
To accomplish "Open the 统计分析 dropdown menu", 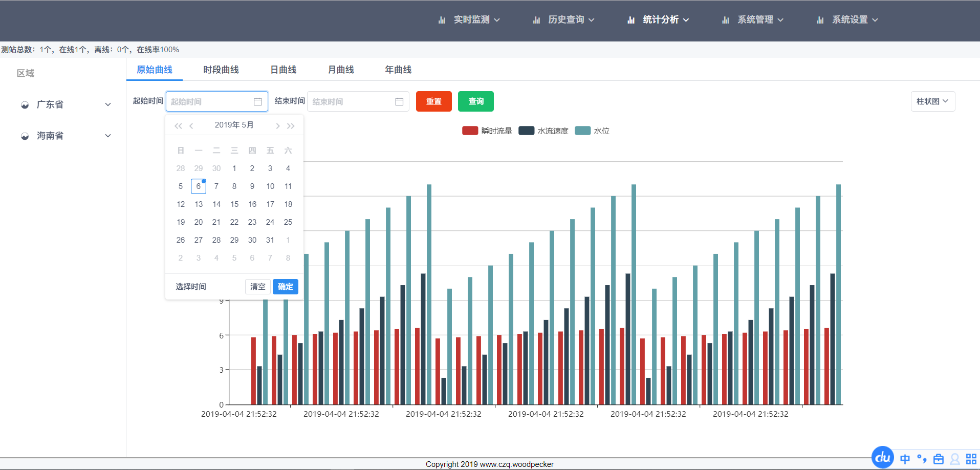I will [659, 20].
